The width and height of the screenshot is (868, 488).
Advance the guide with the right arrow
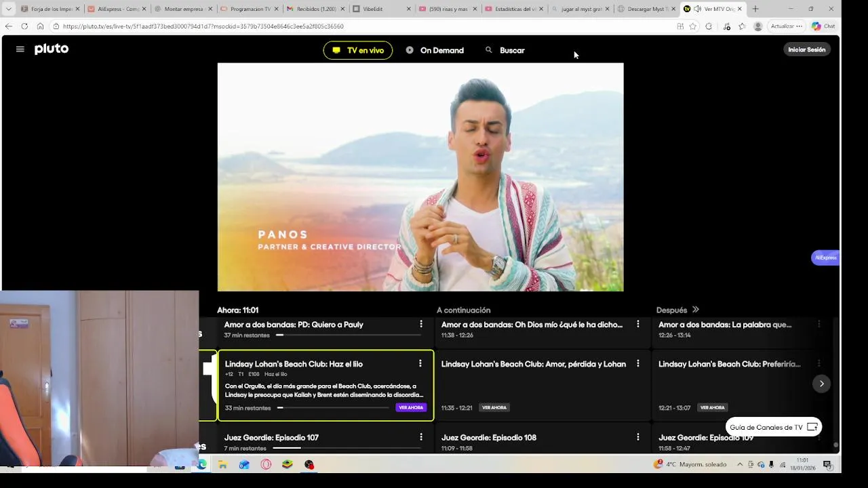pyautogui.click(x=821, y=384)
